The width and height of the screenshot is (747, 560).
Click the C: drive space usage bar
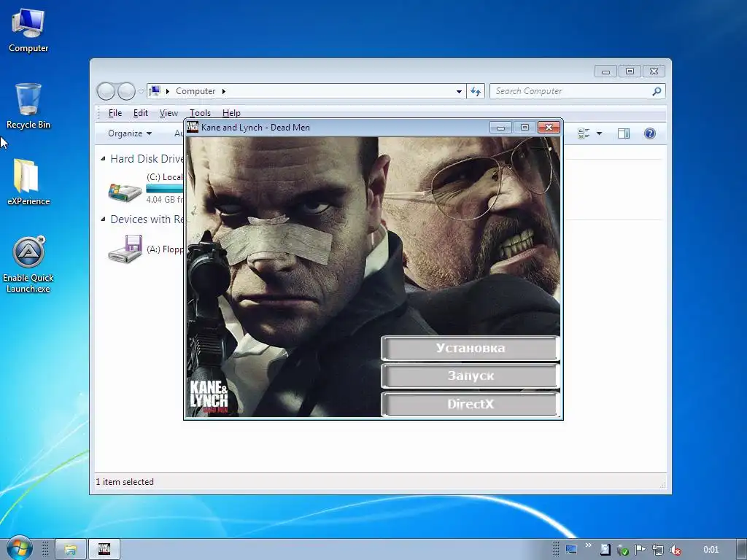(165, 189)
